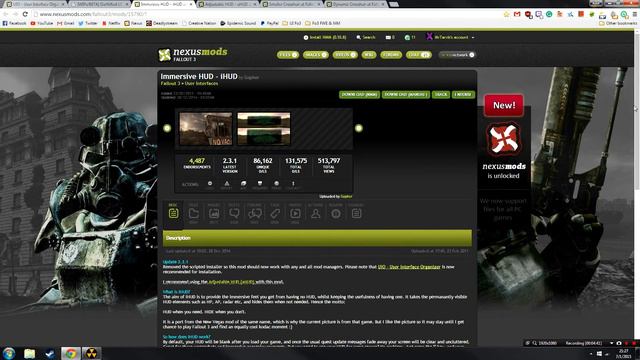Open the Fo3 FWE & IWM bookmarks folder

pyautogui.click(x=322, y=23)
